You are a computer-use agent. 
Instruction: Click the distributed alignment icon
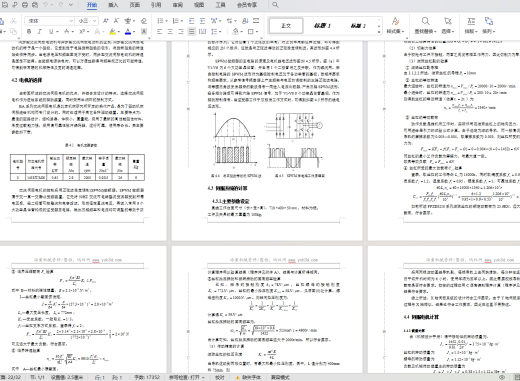202,32
